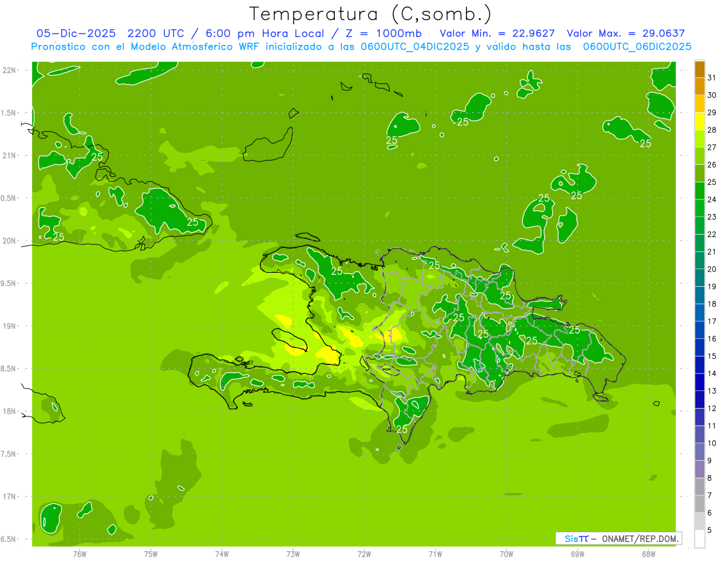
Task: Click the lime swatch between 27 and 28
Action: tap(699, 139)
